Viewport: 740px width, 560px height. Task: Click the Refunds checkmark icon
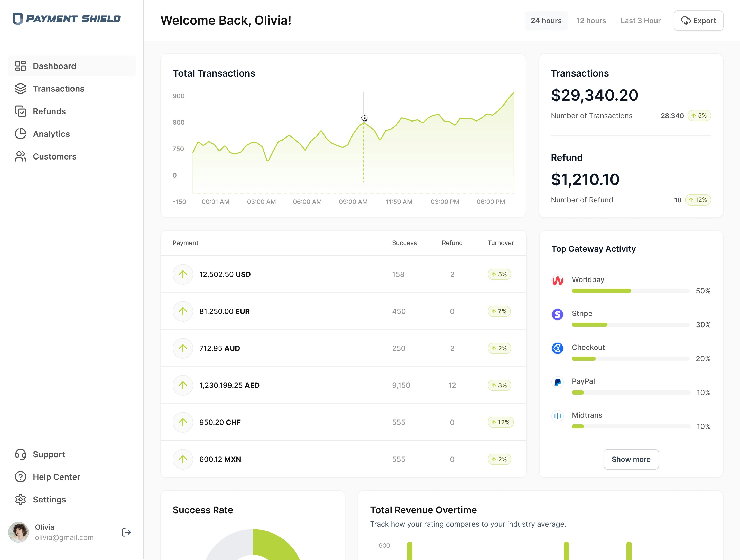[x=20, y=111]
